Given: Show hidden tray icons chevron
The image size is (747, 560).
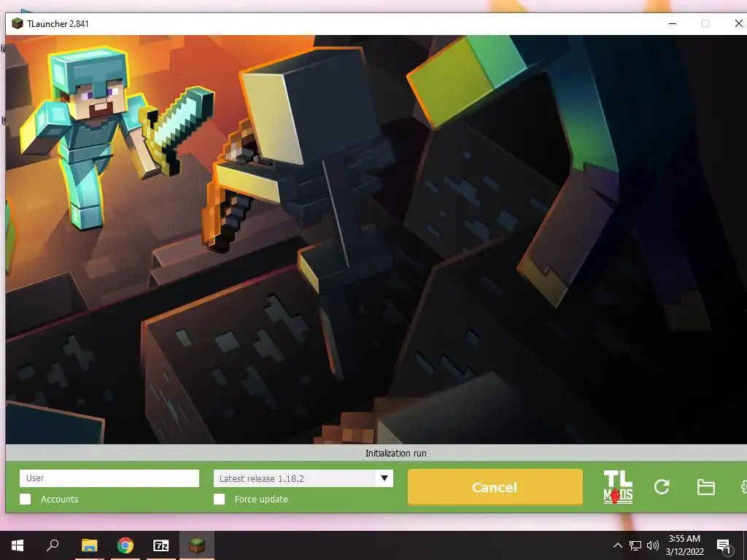Looking at the screenshot, I should (617, 545).
